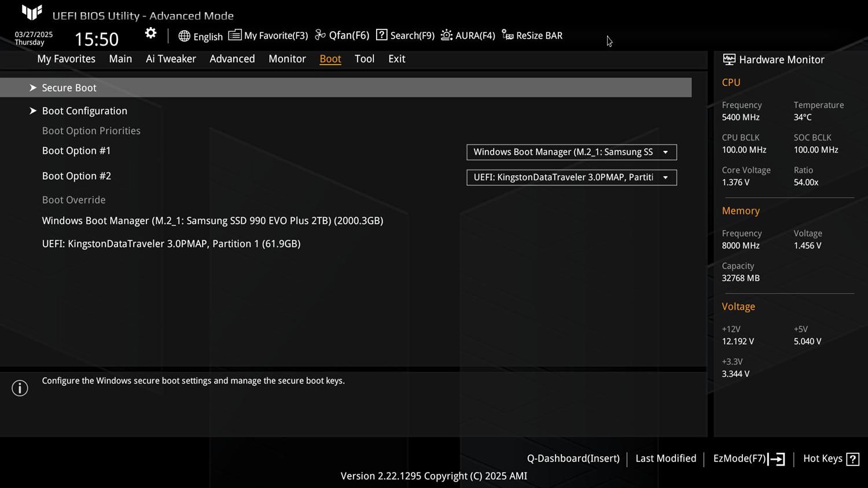Switch to EzMode(F7)
Viewport: 868px width, 488px height.
coord(748,459)
